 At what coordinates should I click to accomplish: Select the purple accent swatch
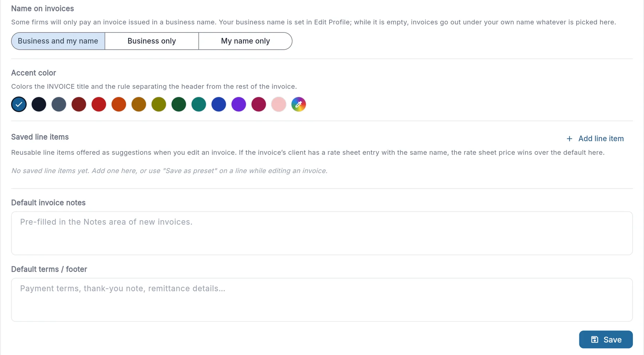pyautogui.click(x=239, y=104)
